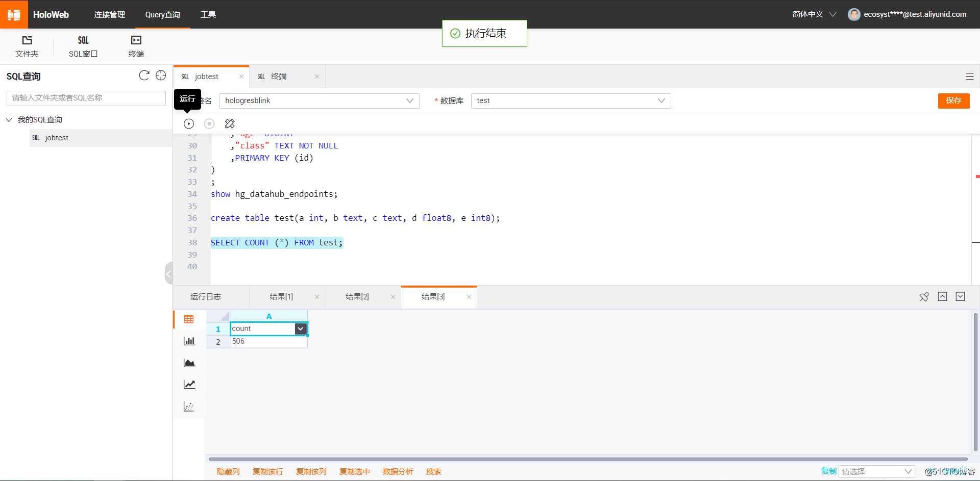Close the 终端 editor tab
Image resolution: width=980 pixels, height=481 pixels.
pos(317,77)
